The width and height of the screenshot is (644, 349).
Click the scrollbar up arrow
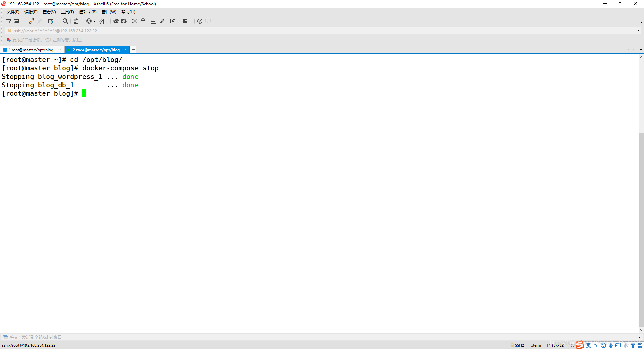(x=641, y=57)
